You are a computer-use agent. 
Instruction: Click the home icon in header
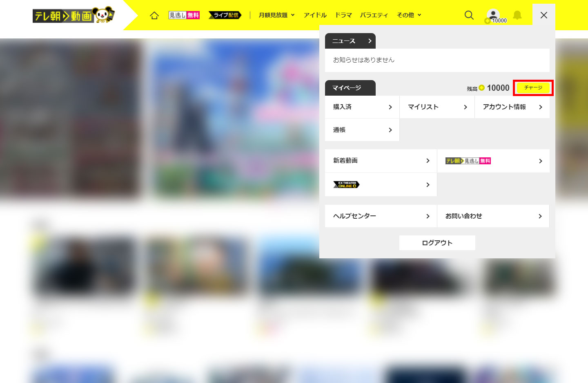[154, 16]
